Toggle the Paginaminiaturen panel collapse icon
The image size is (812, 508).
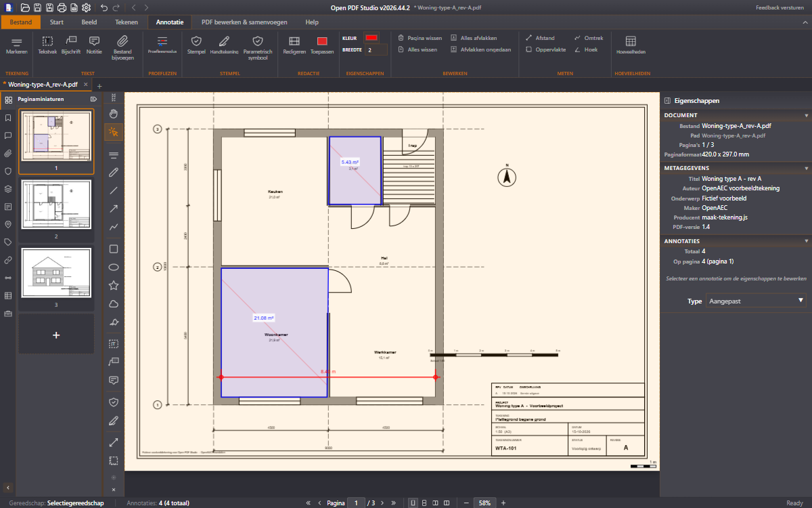pos(93,99)
